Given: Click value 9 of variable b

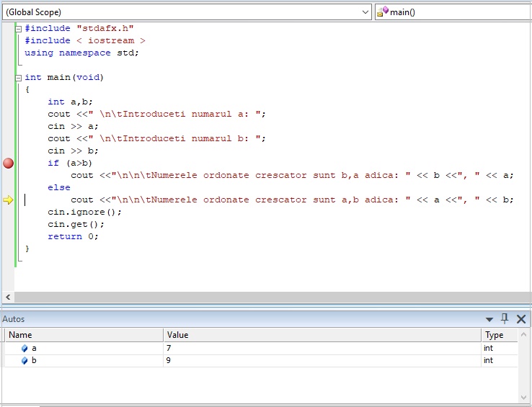Looking at the screenshot, I should (169, 360).
